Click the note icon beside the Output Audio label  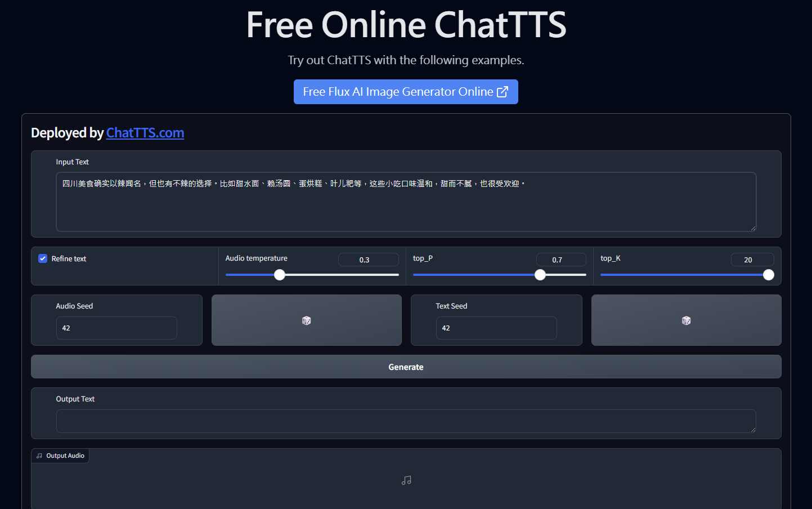(x=39, y=456)
